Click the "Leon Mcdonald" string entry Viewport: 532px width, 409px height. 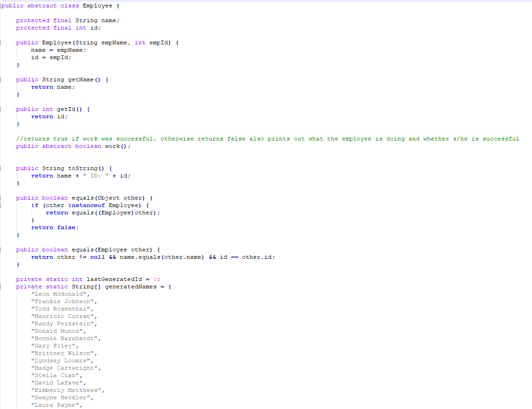point(61,294)
